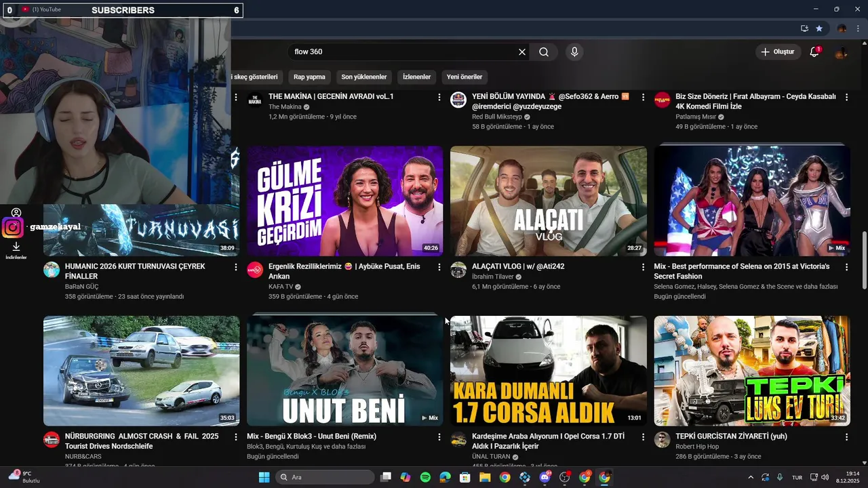Click the Oluştur create button
This screenshot has height=488, width=868.
click(778, 52)
